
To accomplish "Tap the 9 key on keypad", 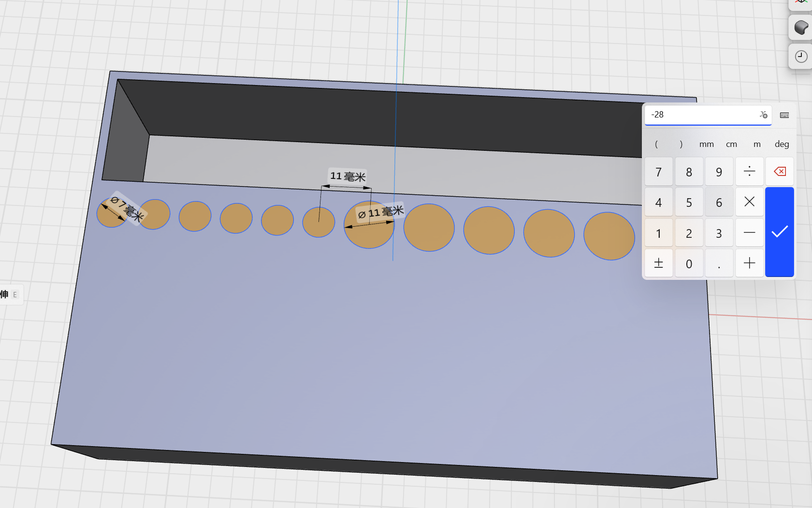I will [719, 172].
